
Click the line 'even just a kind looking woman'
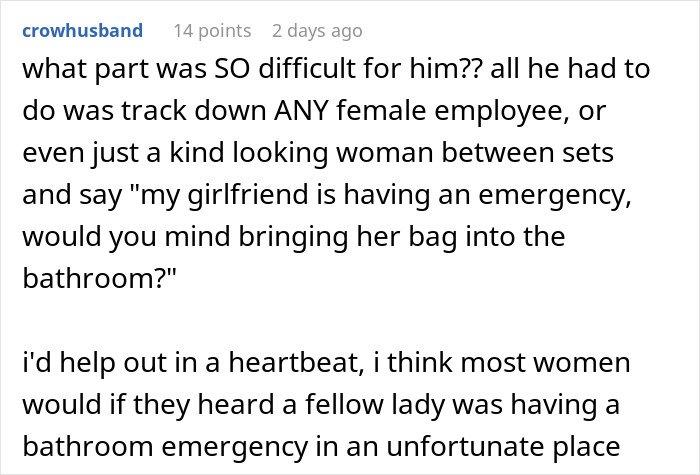318,153
